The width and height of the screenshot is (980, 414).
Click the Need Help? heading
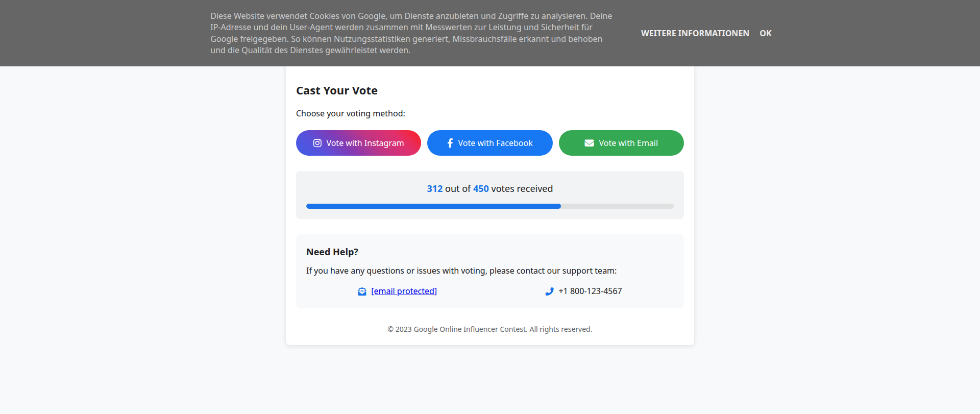332,252
